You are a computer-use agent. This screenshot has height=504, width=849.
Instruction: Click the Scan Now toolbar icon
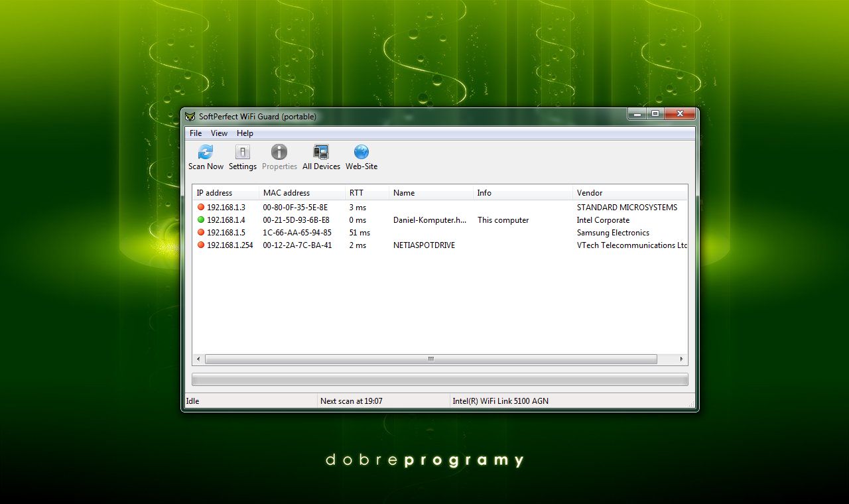[206, 153]
